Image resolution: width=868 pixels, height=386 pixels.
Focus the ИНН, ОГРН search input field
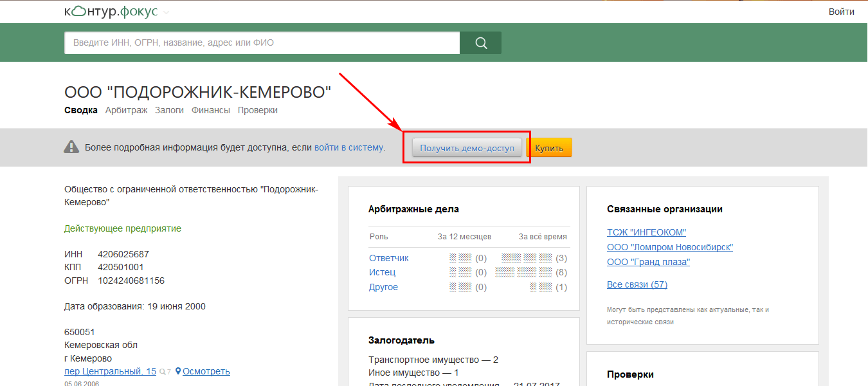coord(262,43)
